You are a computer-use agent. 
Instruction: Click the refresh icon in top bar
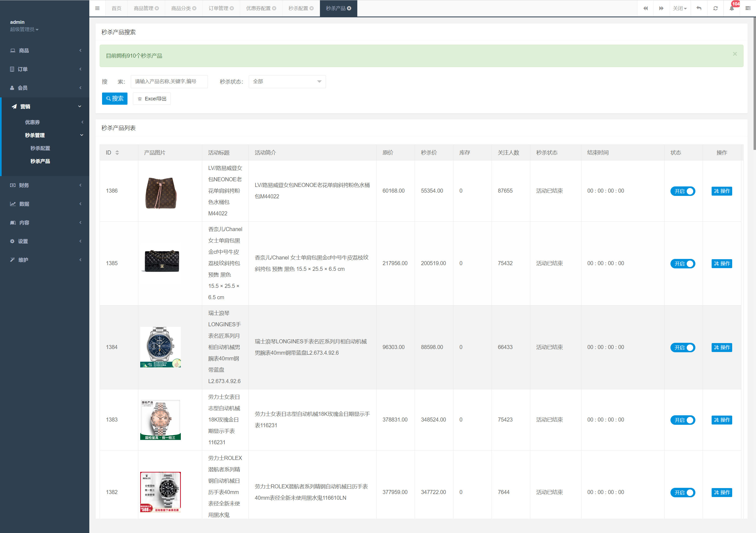tap(715, 8)
